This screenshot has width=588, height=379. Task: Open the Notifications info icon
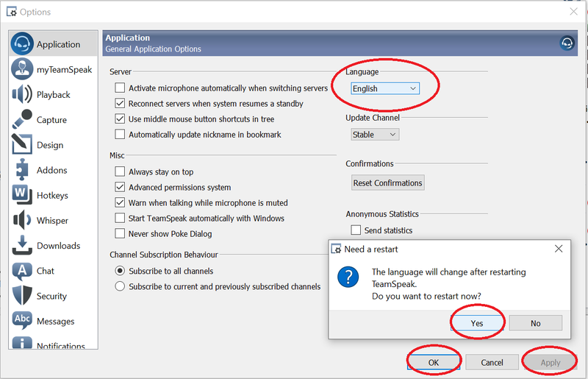point(22,342)
